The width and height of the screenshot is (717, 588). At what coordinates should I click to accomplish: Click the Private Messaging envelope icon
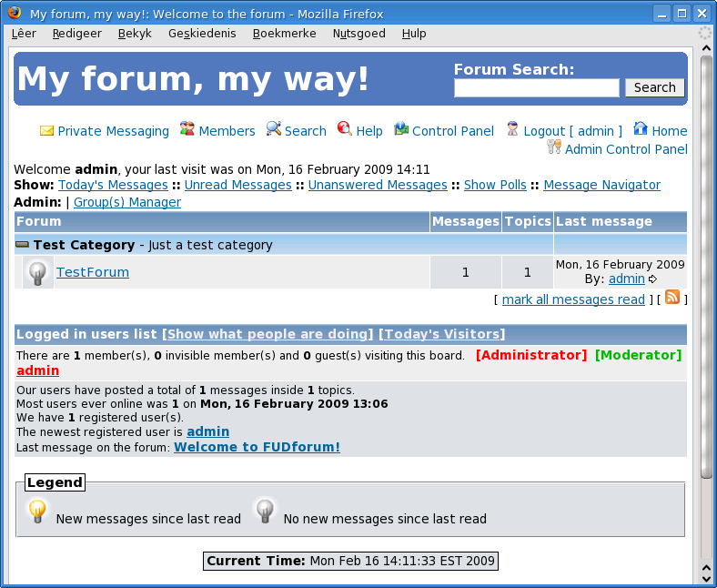point(46,131)
